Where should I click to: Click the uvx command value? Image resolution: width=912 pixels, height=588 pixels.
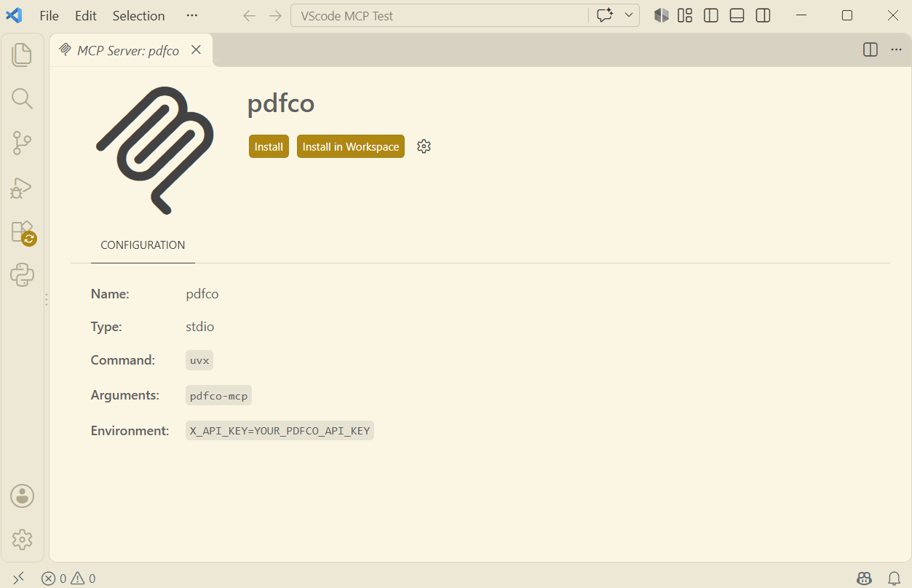[x=199, y=360]
